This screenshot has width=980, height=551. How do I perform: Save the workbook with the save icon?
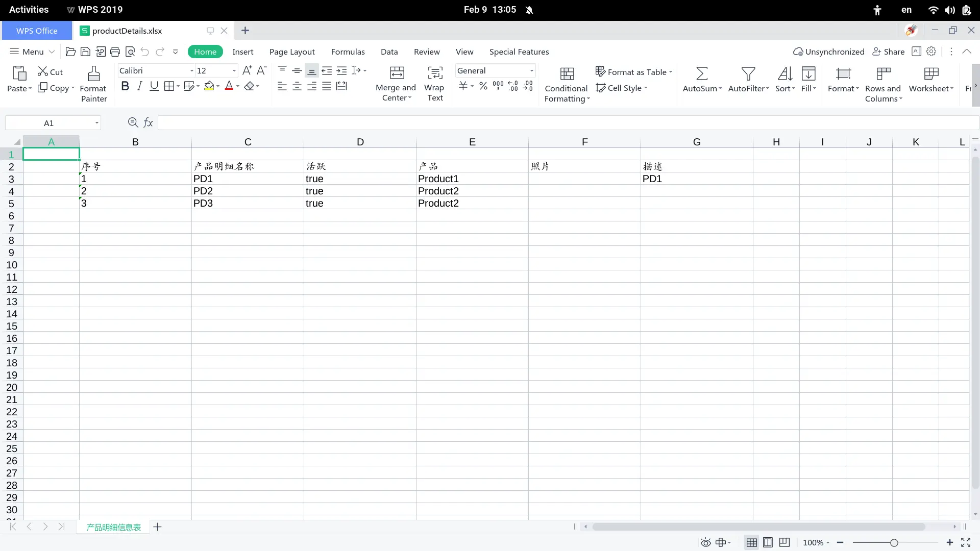click(x=85, y=52)
